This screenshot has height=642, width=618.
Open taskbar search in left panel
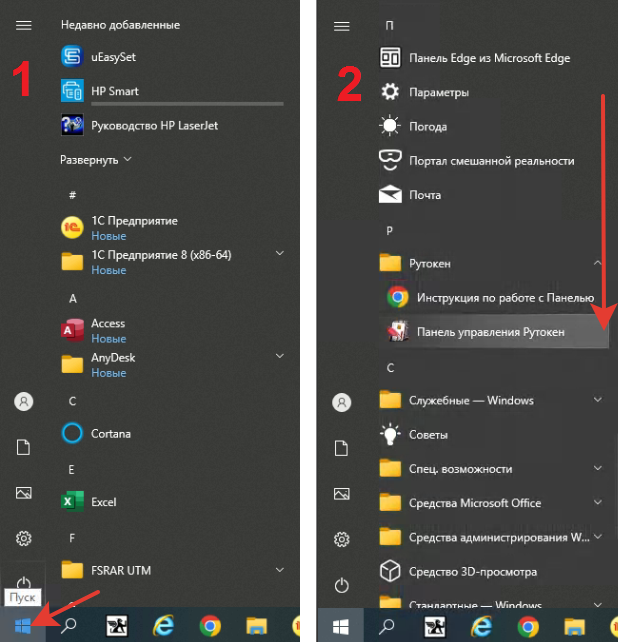point(68,625)
